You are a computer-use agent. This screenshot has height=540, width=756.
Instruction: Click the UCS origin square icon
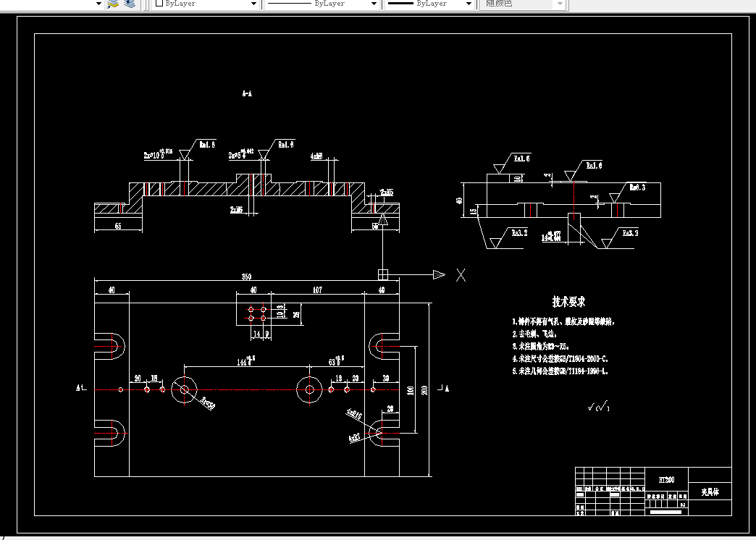[x=382, y=275]
